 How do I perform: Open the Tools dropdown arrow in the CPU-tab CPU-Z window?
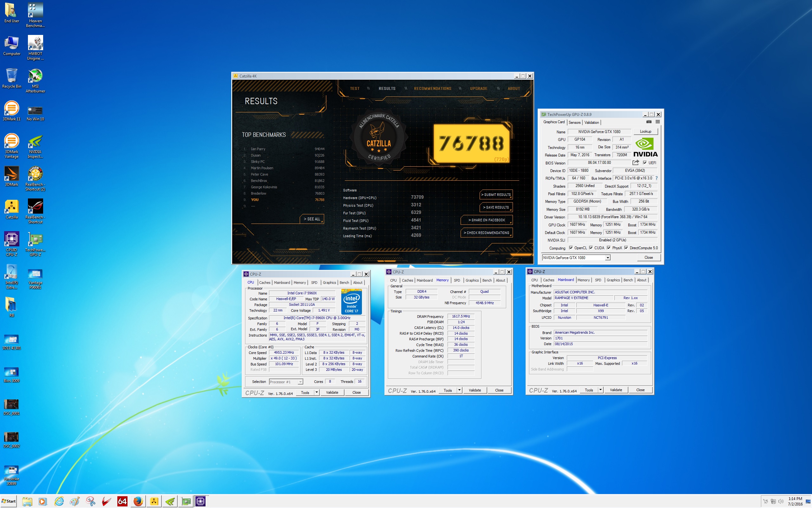point(317,392)
